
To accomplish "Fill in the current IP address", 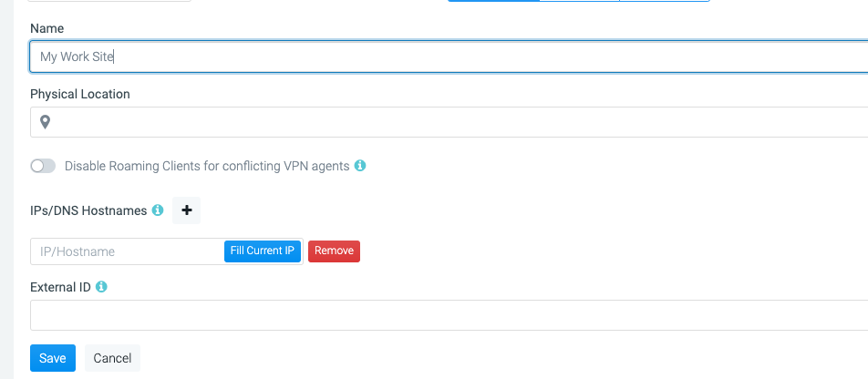I will click(x=263, y=251).
